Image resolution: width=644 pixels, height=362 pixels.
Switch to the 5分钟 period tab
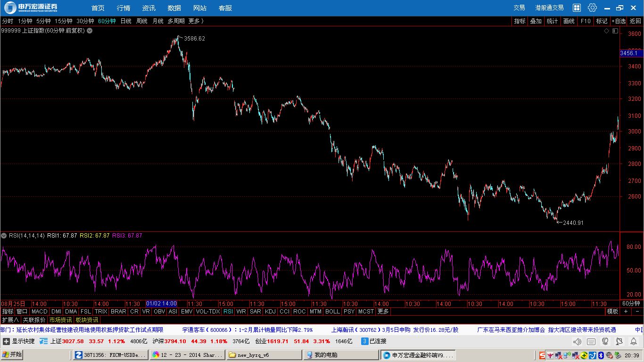click(43, 21)
